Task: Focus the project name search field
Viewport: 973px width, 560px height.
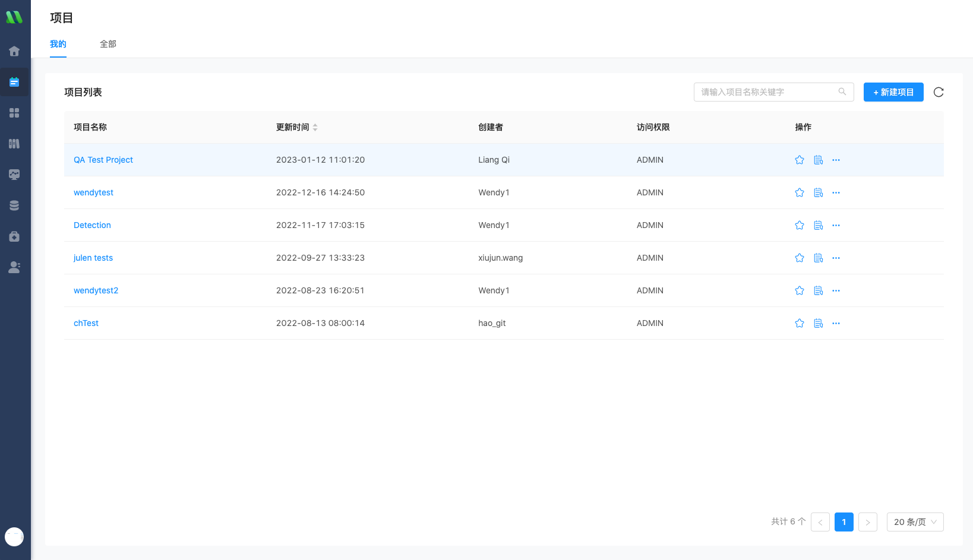Action: tap(767, 92)
